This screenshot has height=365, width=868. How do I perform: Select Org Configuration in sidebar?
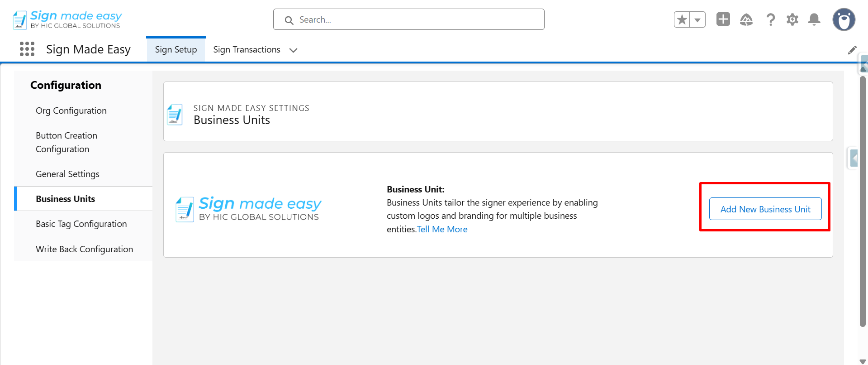click(x=83, y=110)
